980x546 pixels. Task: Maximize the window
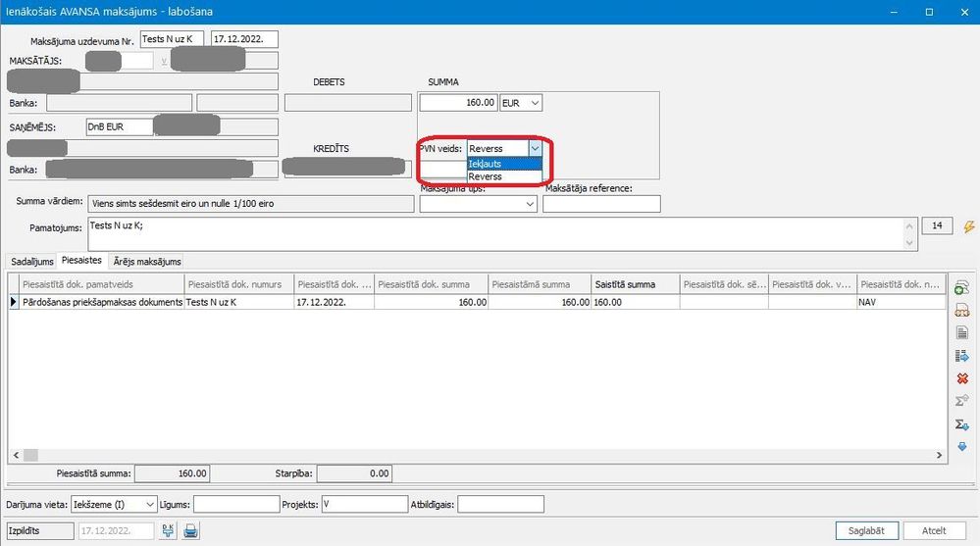(929, 12)
